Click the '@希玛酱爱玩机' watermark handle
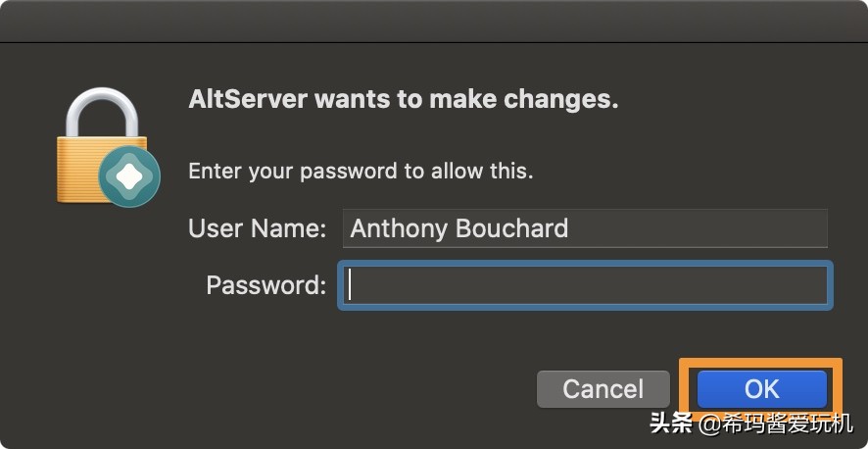Viewport: 868px width, 449px height. tap(776, 425)
